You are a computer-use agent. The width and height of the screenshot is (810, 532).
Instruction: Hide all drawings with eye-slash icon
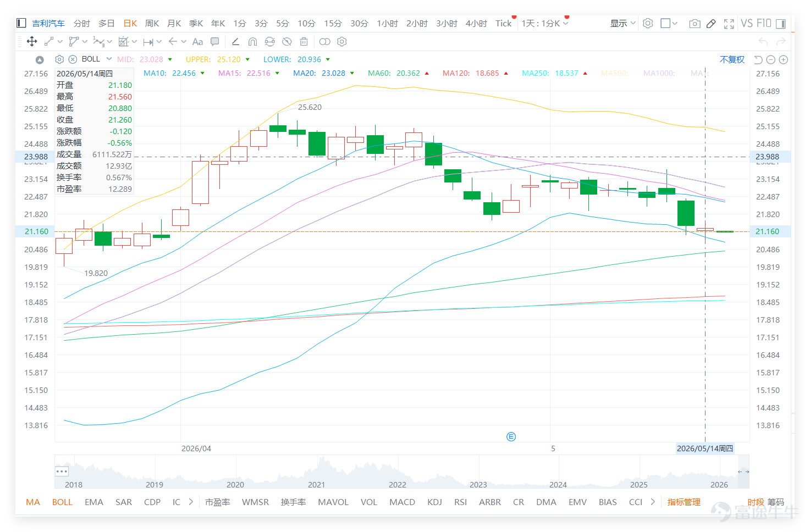pos(286,42)
